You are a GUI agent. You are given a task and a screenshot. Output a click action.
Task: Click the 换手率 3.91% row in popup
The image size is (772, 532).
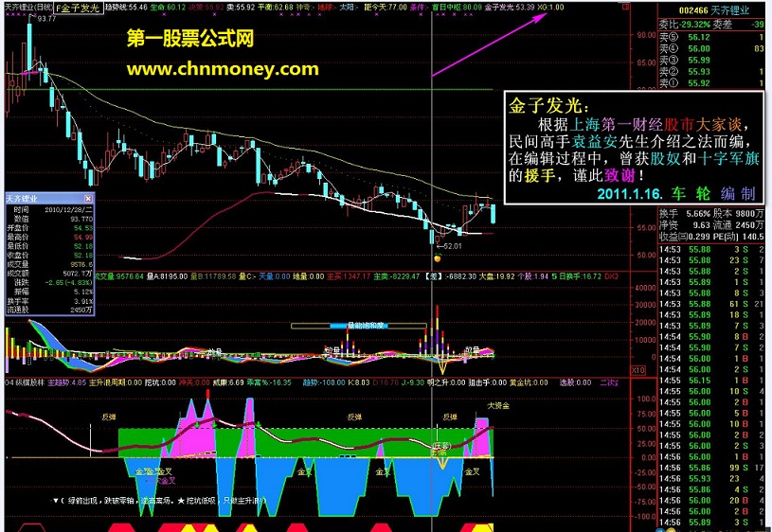click(49, 301)
